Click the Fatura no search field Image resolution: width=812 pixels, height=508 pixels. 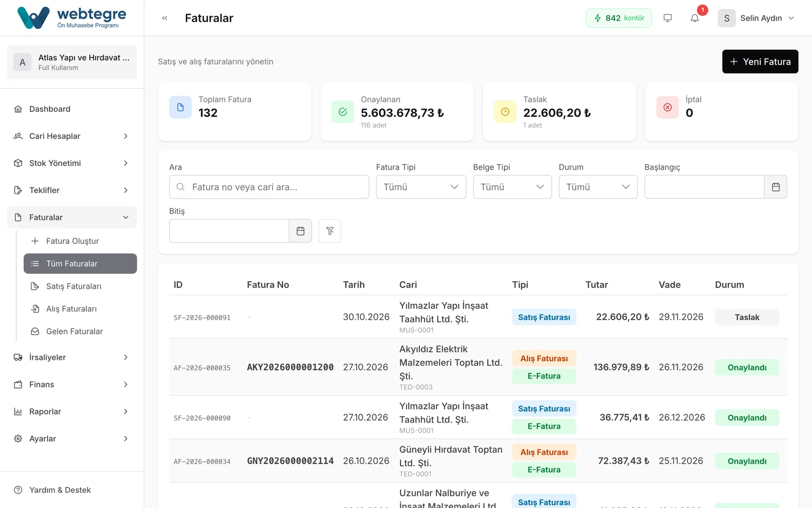point(269,187)
